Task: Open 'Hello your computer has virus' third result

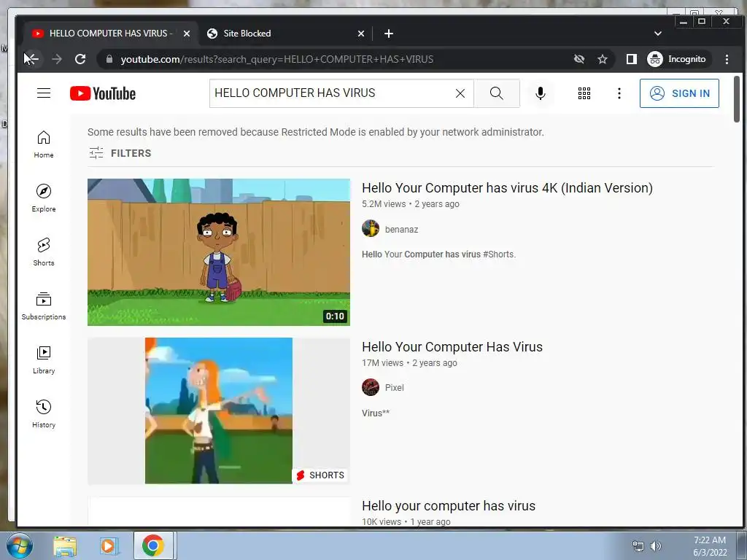Action: tap(449, 506)
